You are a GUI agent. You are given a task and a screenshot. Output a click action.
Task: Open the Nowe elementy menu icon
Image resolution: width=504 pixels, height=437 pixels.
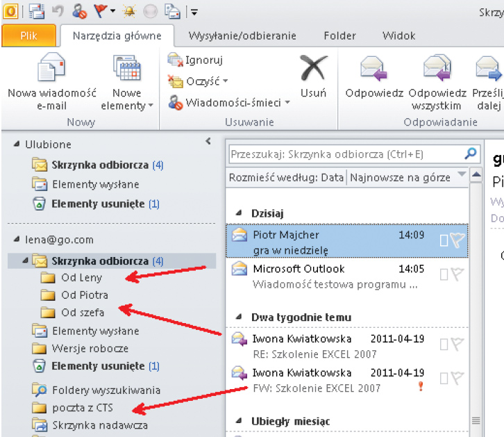click(126, 69)
